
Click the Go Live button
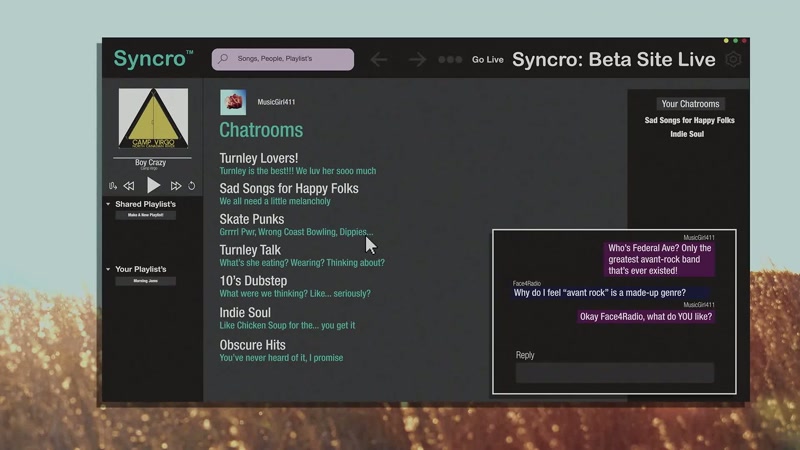[488, 60]
